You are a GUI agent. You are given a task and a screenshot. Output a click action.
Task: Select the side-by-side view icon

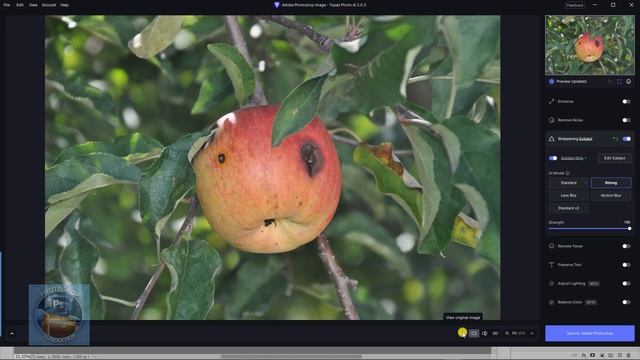495,333
